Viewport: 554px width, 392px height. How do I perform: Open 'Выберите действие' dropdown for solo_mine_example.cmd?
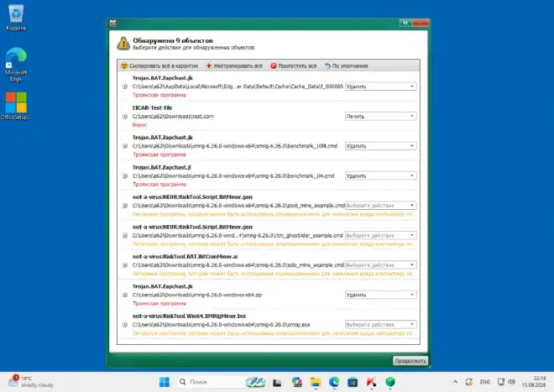point(380,265)
